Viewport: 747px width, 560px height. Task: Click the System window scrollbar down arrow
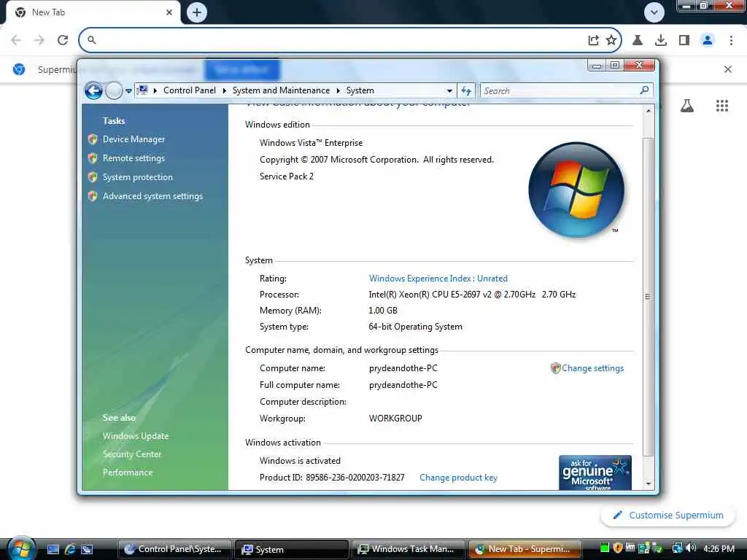[x=648, y=484]
